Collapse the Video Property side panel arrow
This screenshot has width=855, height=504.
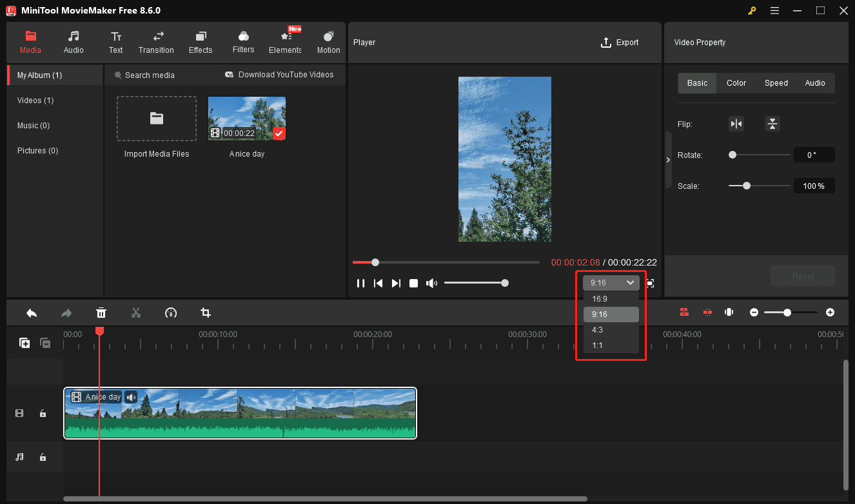coord(668,160)
